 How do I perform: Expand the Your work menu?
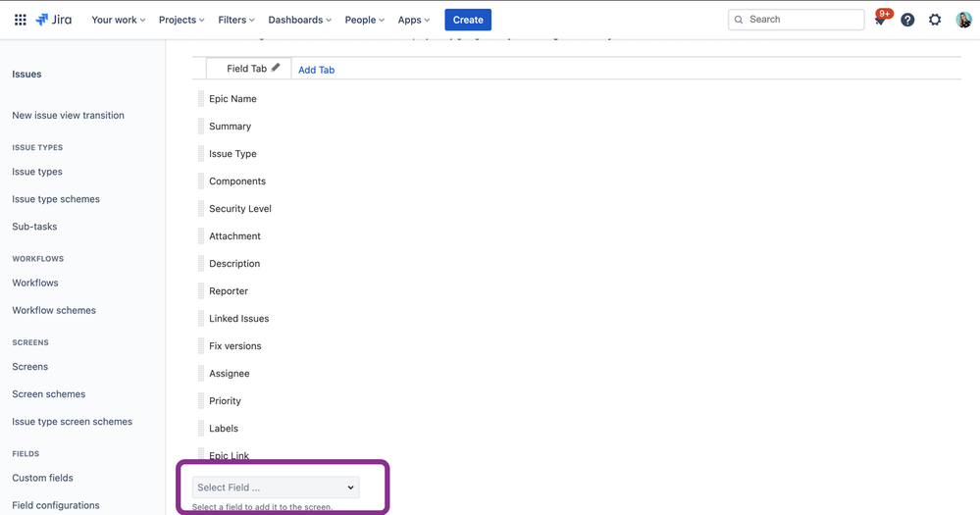118,20
